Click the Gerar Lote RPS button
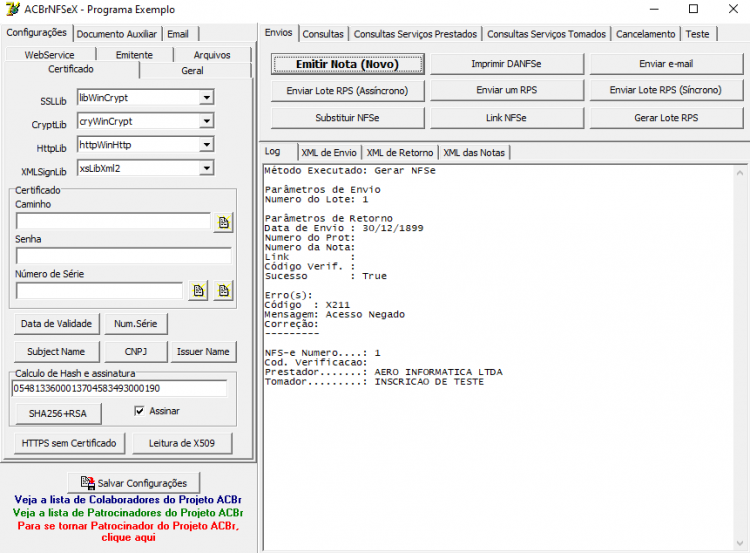Viewport: 750px width, 553px height. tap(666, 118)
